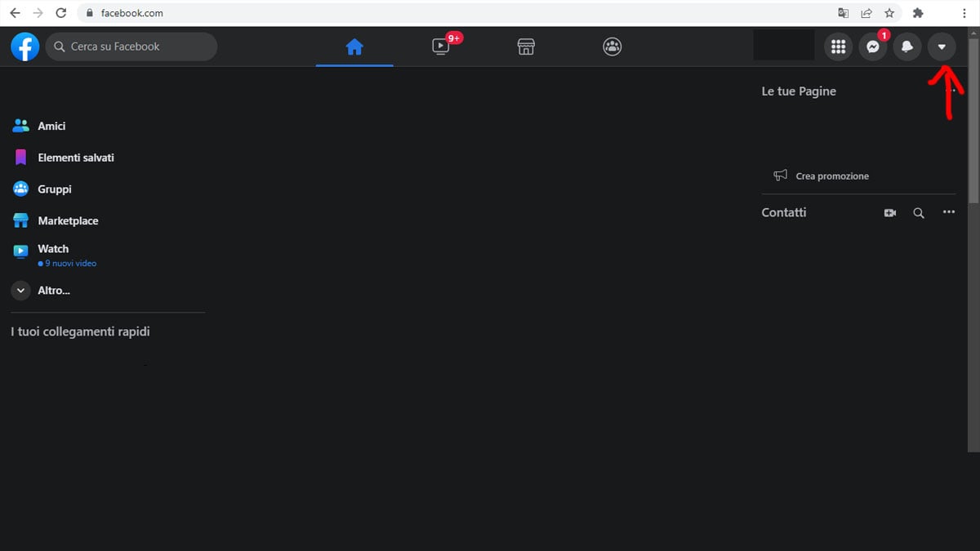This screenshot has height=551, width=980.
Task: Bookmark this page with the star icon
Action: pyautogui.click(x=889, y=13)
